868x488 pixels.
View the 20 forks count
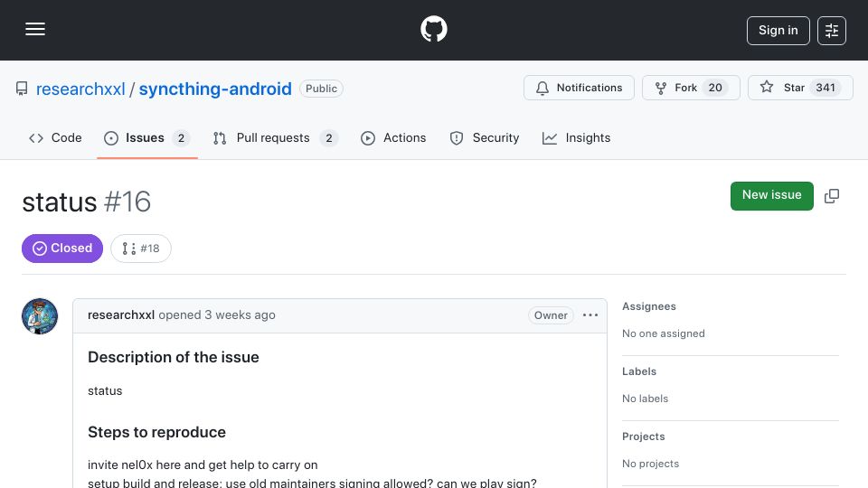(715, 88)
